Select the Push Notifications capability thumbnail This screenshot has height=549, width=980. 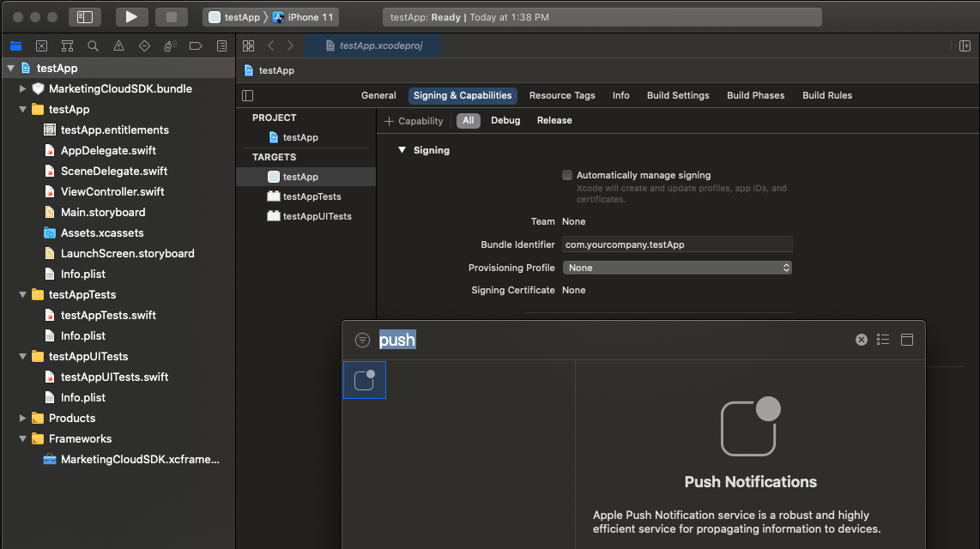point(365,380)
